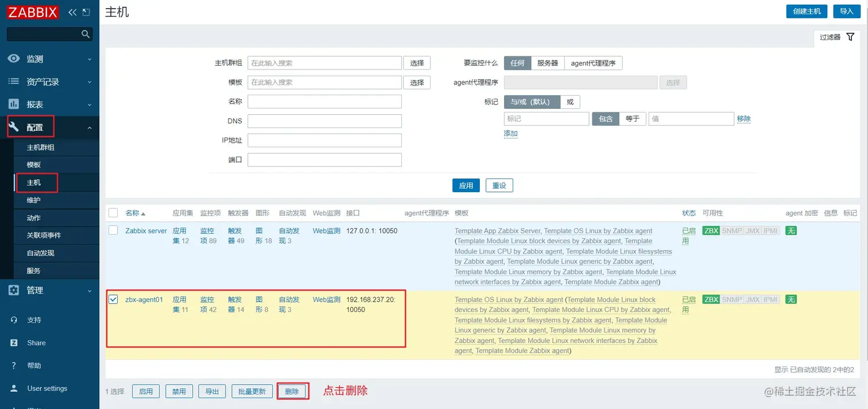Click the 禁用 button

tap(179, 391)
